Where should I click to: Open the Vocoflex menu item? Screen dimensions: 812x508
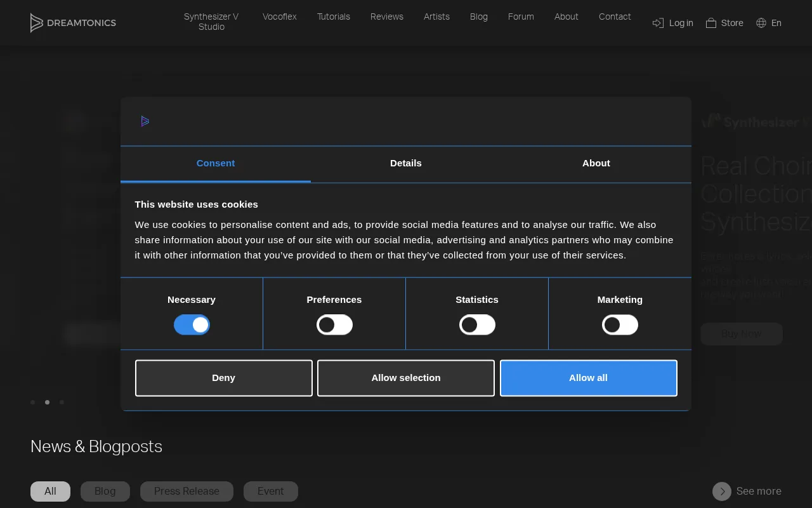(x=280, y=17)
